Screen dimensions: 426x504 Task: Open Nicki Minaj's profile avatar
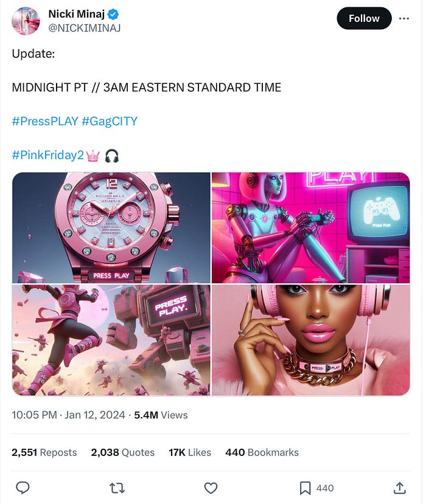point(26,21)
